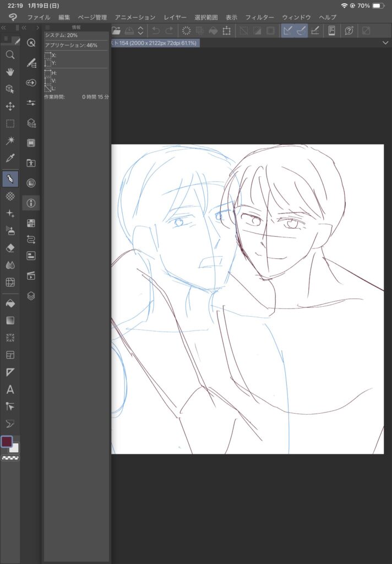Screen dimensions: 392x564
Task: Click the Undo arrow in the command bar
Action: coord(155,31)
